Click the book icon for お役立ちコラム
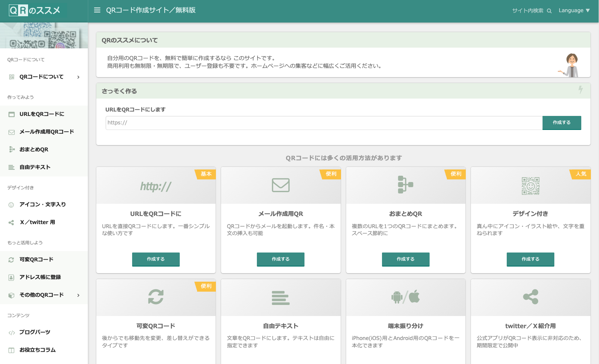599x364 pixels. tap(11, 350)
